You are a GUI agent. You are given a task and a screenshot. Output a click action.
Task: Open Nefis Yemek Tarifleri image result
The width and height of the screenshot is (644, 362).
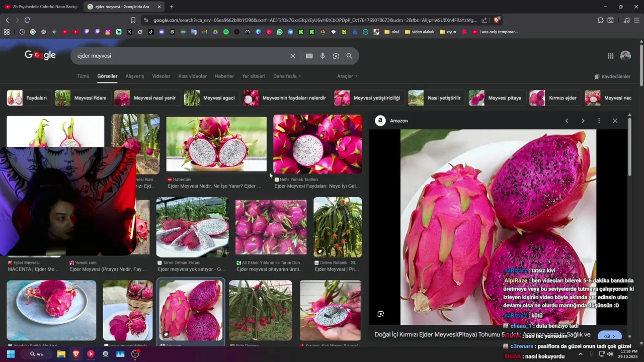pyautogui.click(x=317, y=144)
